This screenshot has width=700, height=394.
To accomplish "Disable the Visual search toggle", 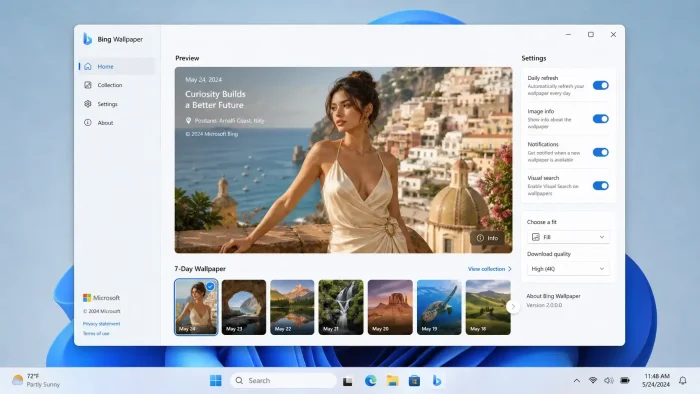I will tap(600, 186).
